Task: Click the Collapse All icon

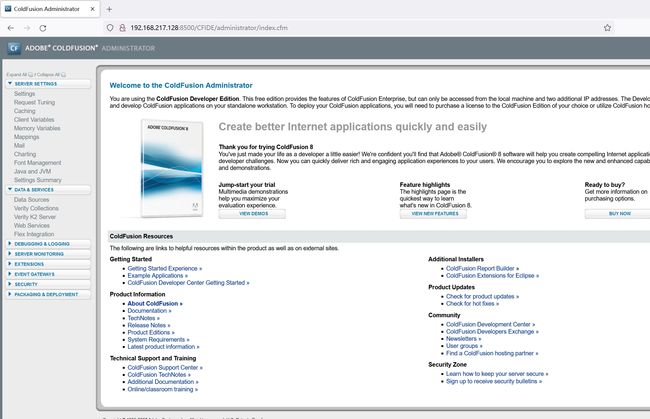Action: click(x=63, y=75)
